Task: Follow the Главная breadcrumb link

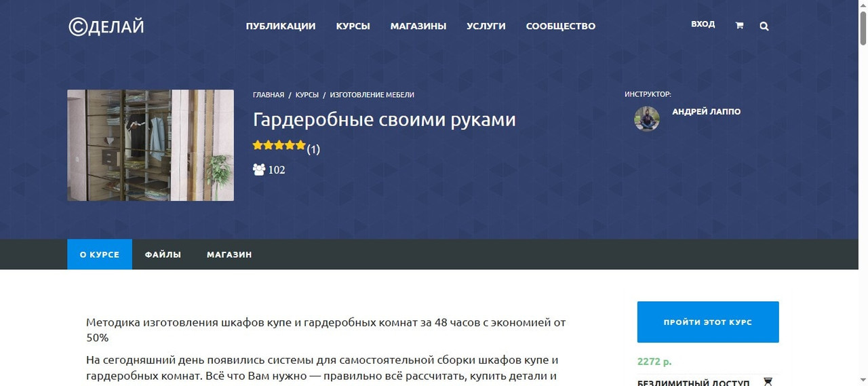Action: [268, 95]
